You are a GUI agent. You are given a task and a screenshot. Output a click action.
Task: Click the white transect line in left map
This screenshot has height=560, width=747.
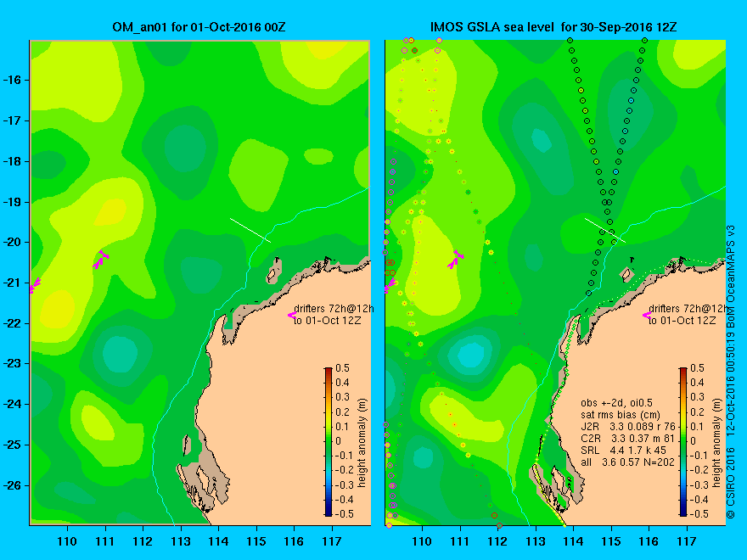pyautogui.click(x=250, y=230)
